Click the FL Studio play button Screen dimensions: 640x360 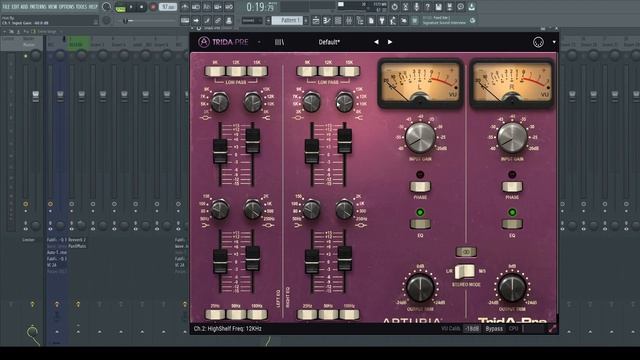tap(131, 7)
